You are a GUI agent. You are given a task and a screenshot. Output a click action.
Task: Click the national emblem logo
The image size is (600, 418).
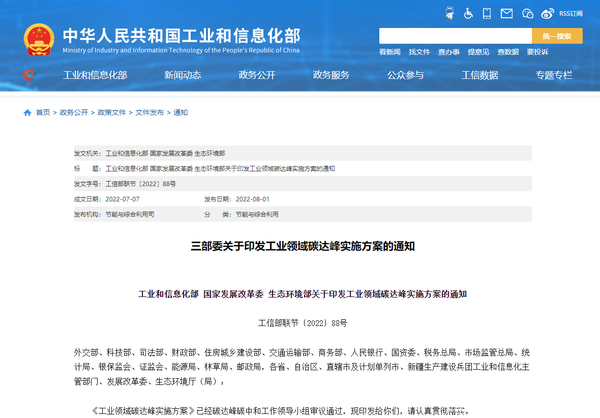39,39
